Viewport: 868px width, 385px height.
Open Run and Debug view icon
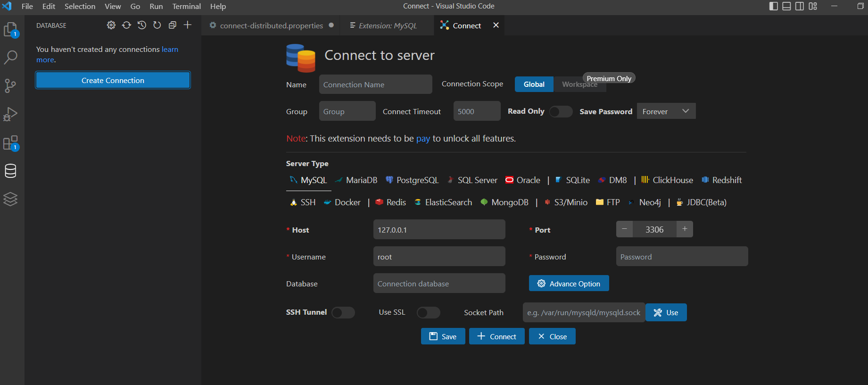10,114
